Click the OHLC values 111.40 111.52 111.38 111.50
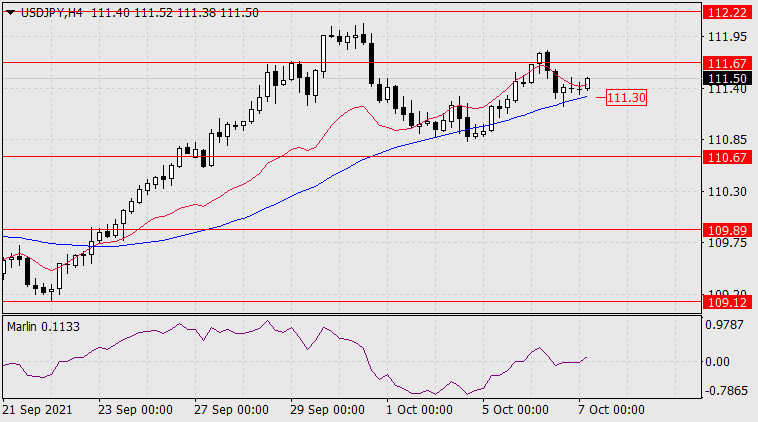 (x=175, y=13)
